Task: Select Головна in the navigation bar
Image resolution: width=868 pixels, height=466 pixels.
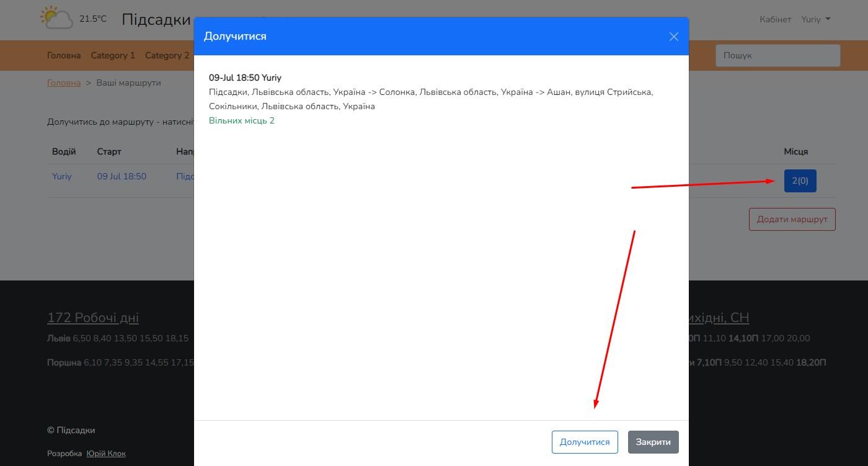Action: [64, 55]
